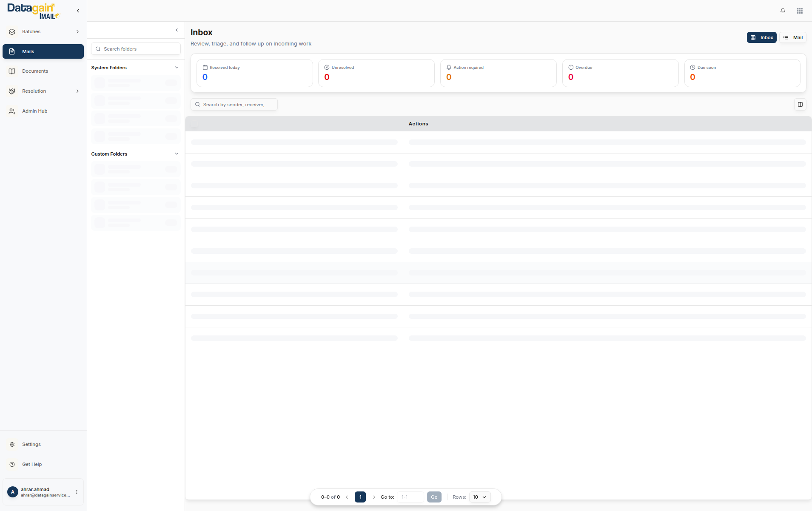Open the apps grid launcher icon
Image resolution: width=812 pixels, height=511 pixels.
[x=800, y=11]
